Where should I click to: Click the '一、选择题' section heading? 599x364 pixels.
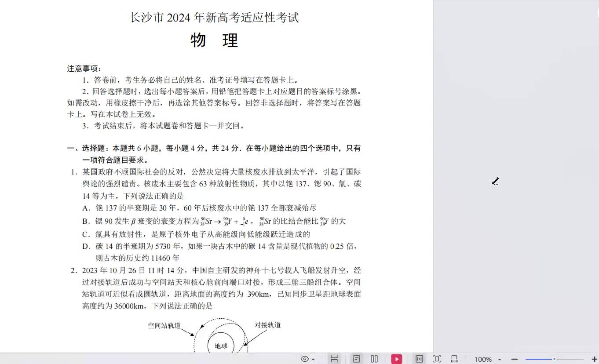tap(214, 154)
